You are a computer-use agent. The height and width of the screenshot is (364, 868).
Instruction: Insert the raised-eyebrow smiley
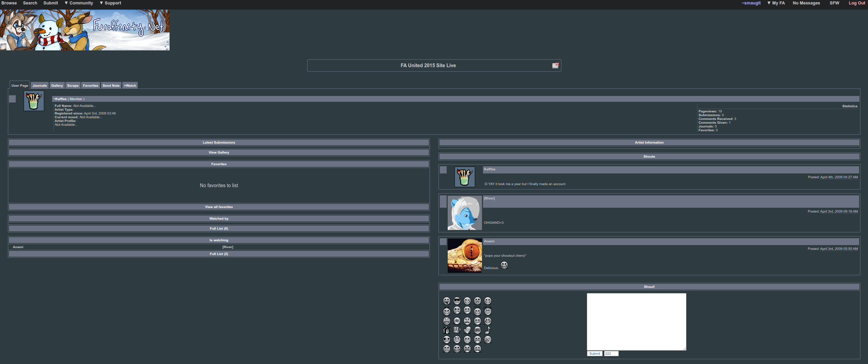click(x=457, y=339)
